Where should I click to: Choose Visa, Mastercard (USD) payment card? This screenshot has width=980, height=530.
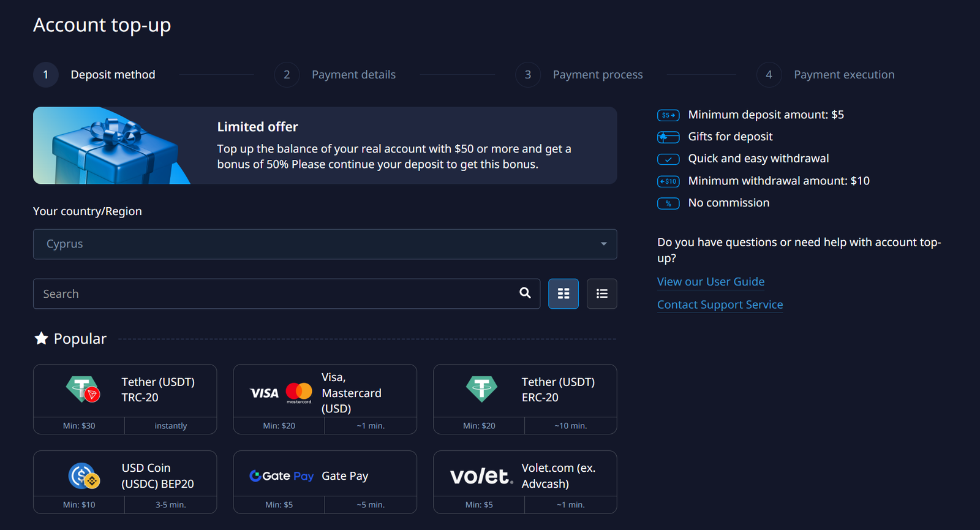[325, 399]
